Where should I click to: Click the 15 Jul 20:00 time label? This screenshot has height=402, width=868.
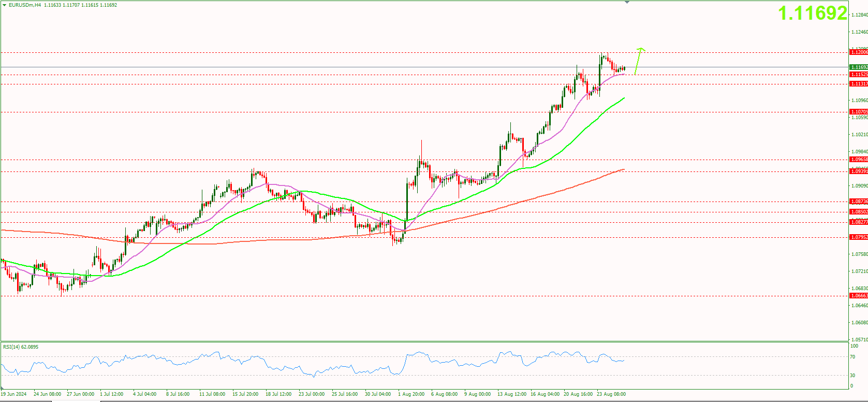245,394
